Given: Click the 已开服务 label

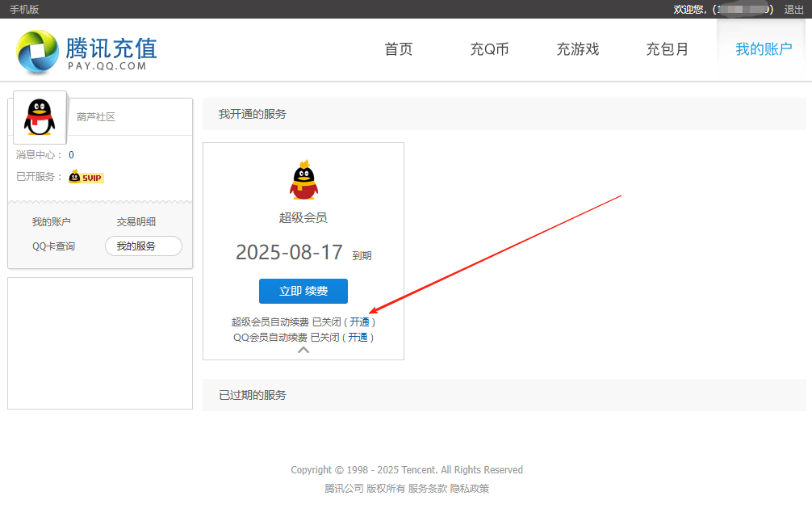Looking at the screenshot, I should pyautogui.click(x=39, y=177).
